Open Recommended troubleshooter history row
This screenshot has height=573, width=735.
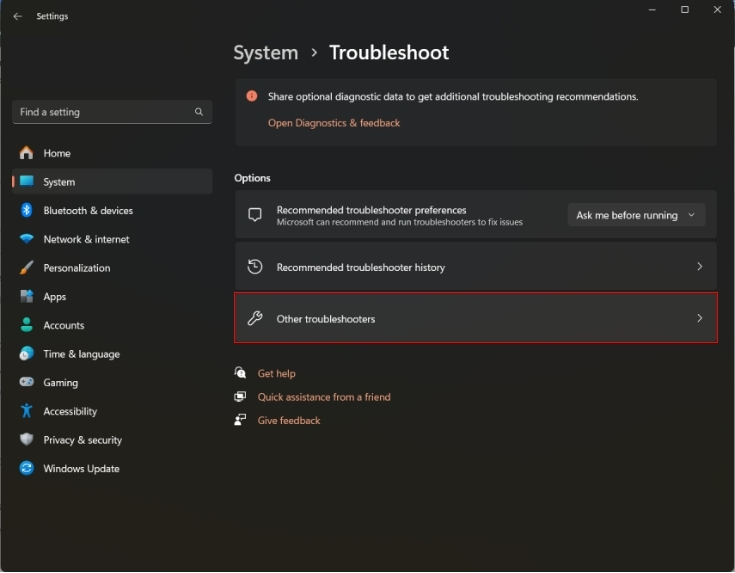point(476,267)
